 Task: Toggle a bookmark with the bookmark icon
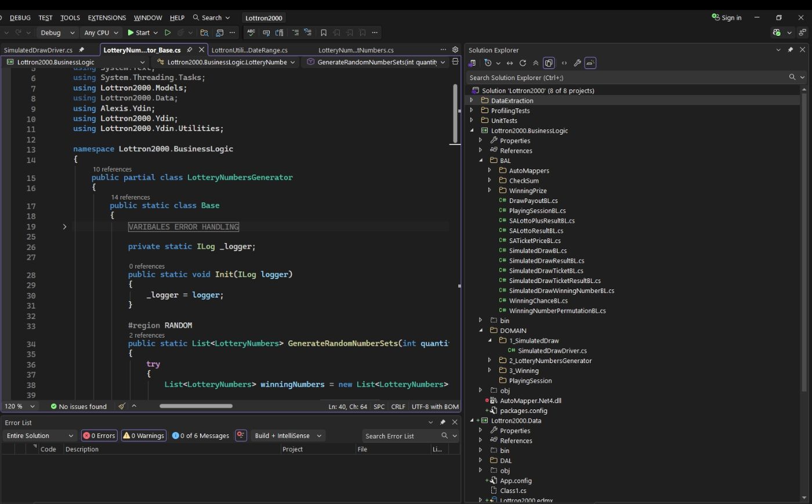coord(324,32)
